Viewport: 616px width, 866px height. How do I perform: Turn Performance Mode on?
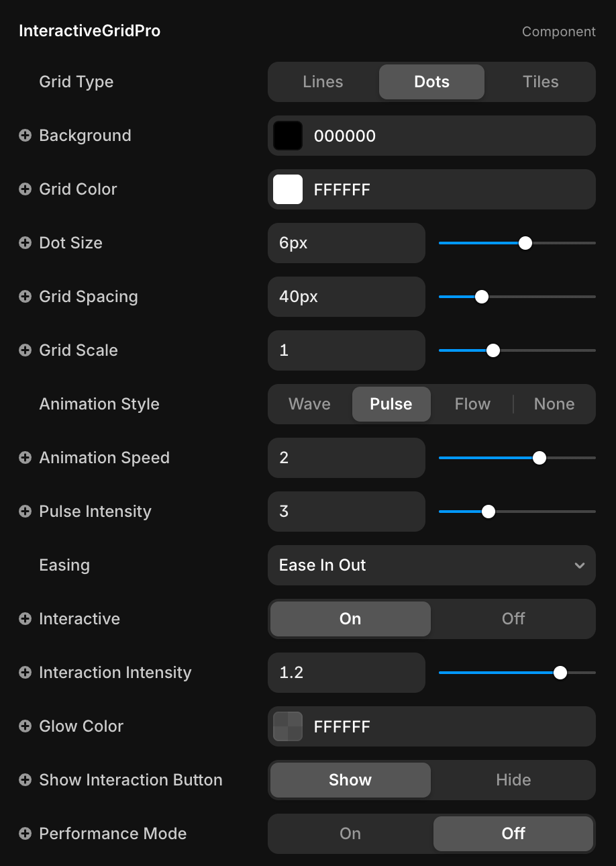[x=350, y=834]
